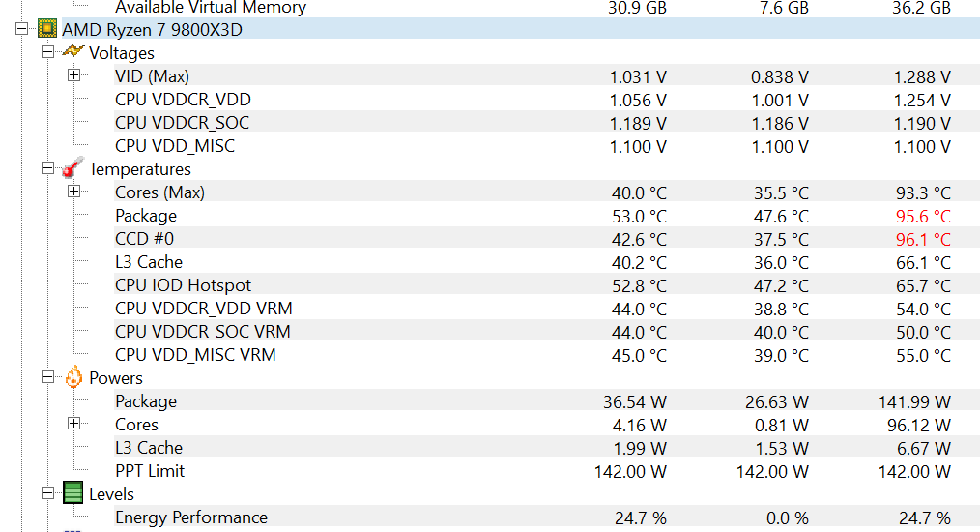The height and width of the screenshot is (532, 980).
Task: Click the 55.0 °C VDD_MISC VRM max value
Action: point(923,356)
